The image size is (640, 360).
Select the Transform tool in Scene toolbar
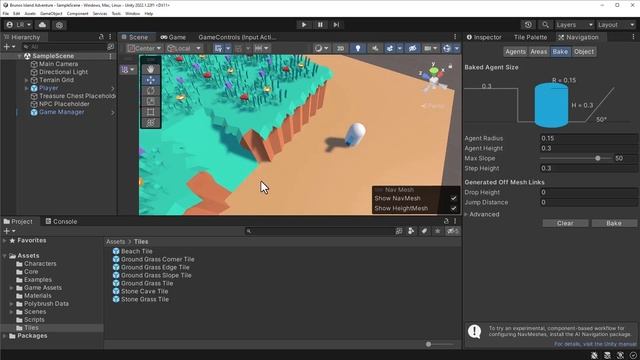(151, 122)
